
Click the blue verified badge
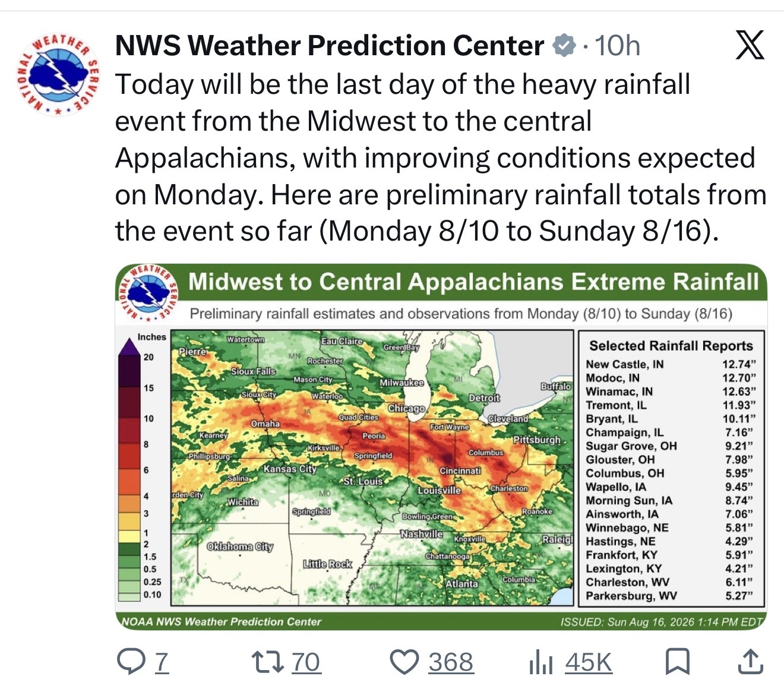[565, 46]
